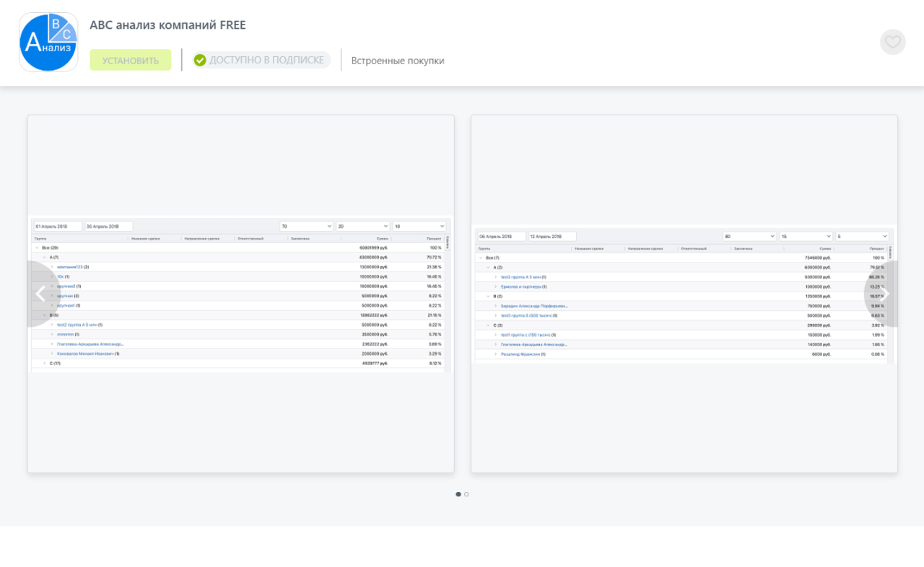Open the Встроенные покупки link
The image size is (924, 567).
[398, 61]
